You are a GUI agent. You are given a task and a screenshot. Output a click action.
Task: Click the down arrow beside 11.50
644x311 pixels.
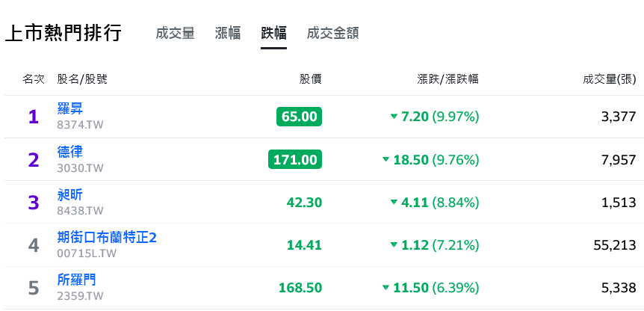tap(386, 288)
